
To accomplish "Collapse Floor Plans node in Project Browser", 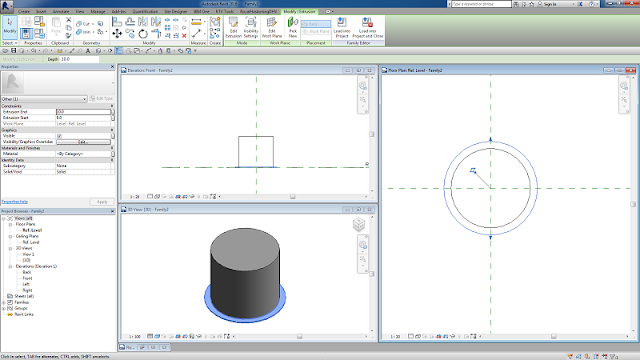I will click(x=11, y=224).
